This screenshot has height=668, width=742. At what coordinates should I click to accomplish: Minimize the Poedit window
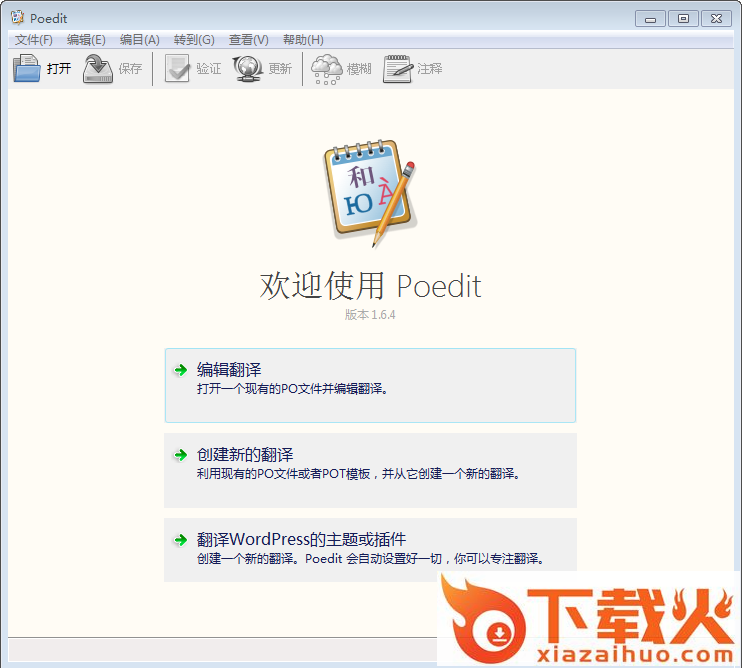coord(650,19)
